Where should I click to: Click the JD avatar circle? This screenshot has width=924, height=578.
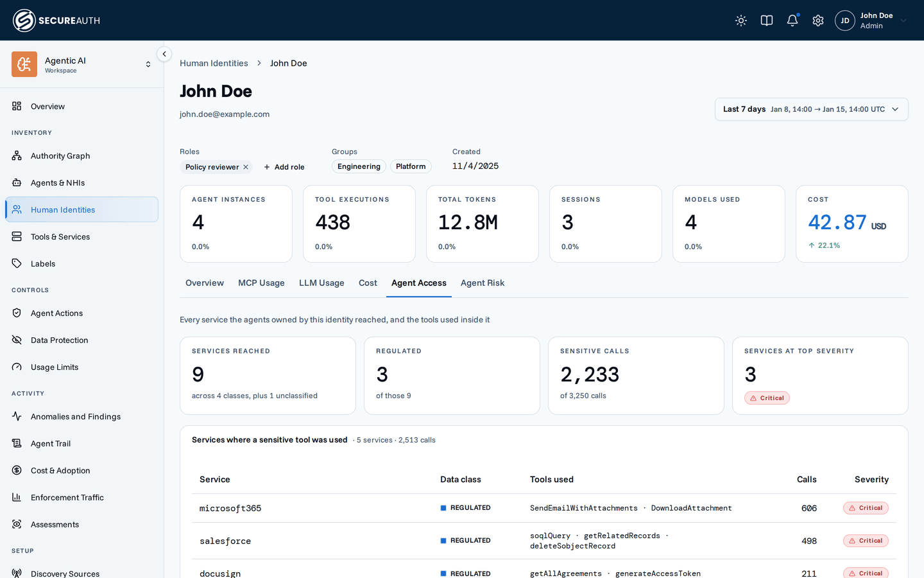[845, 21]
